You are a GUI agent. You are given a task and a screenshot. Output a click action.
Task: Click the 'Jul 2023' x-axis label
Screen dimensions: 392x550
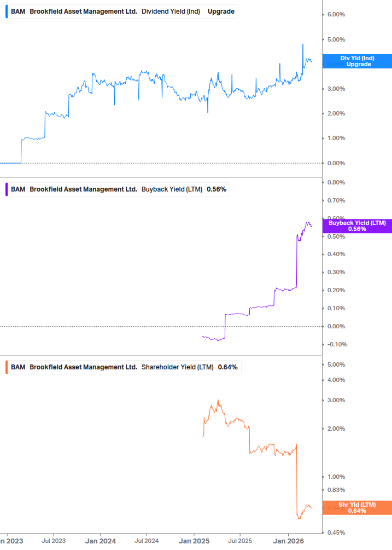pyautogui.click(x=54, y=541)
